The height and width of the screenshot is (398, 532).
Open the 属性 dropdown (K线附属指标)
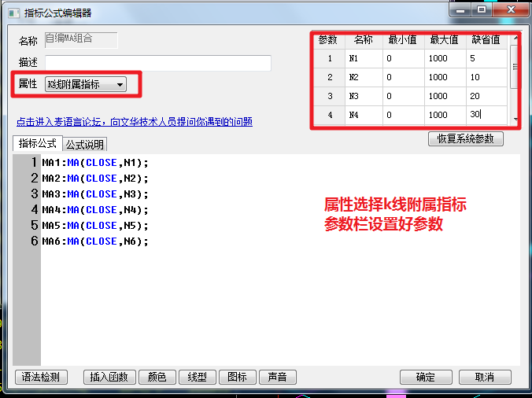coord(86,84)
